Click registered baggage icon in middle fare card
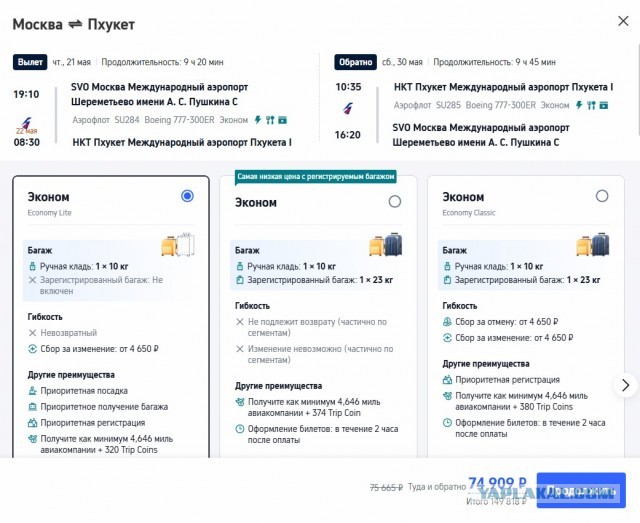640x523 pixels. (240, 280)
